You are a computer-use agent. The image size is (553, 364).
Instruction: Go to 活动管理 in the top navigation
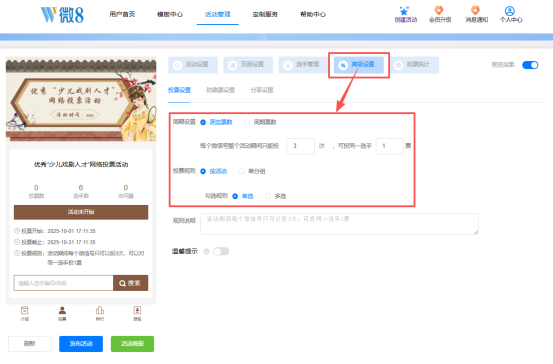click(218, 14)
